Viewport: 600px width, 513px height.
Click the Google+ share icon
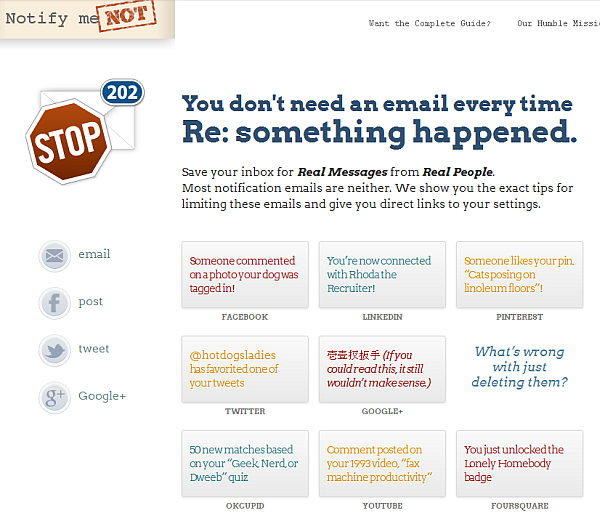click(x=54, y=397)
